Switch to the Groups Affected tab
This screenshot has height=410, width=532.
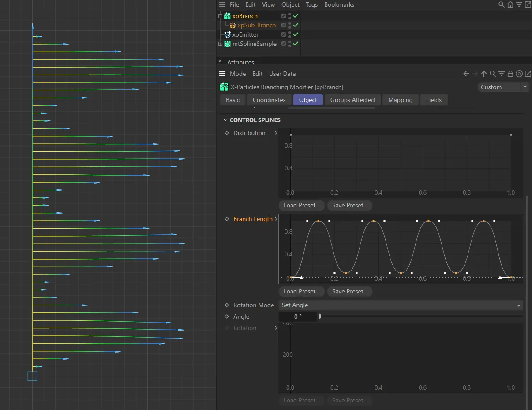[352, 100]
